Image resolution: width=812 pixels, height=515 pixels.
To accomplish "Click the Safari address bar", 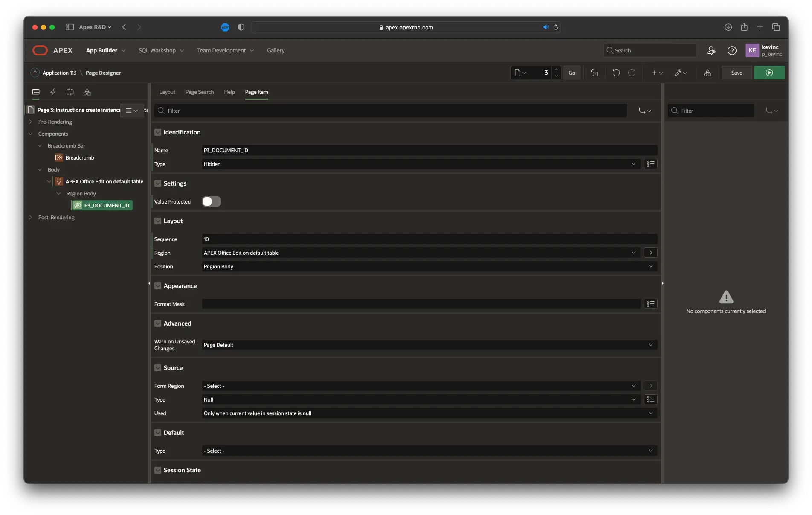I will coord(406,27).
